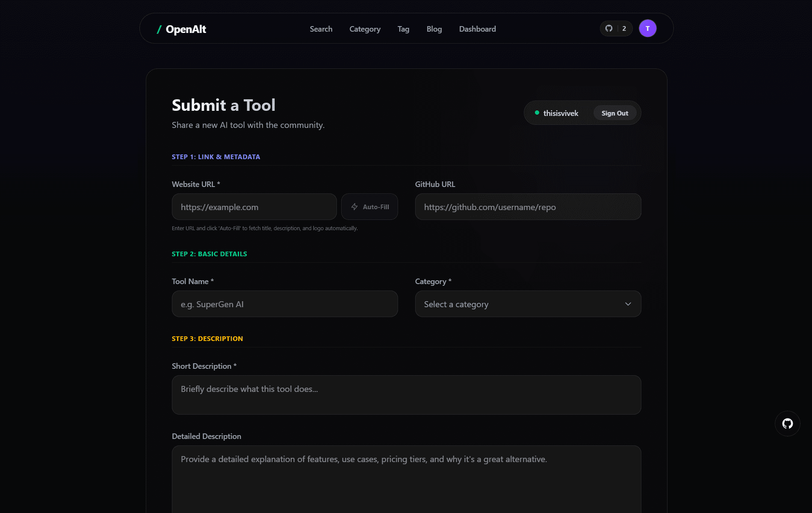The height and width of the screenshot is (513, 812).
Task: Click the Submit a Tool title
Action: tap(224, 105)
